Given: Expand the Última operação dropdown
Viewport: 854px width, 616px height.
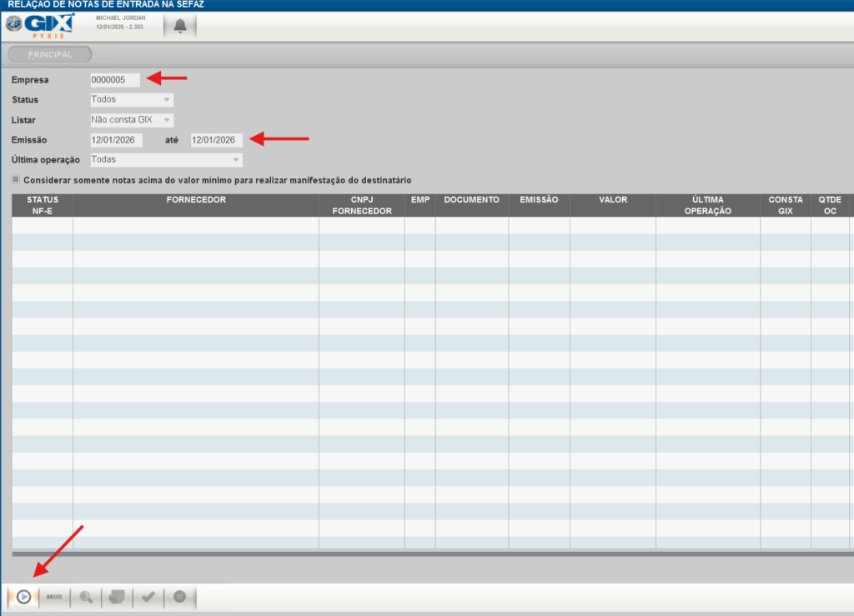Looking at the screenshot, I should [166, 160].
